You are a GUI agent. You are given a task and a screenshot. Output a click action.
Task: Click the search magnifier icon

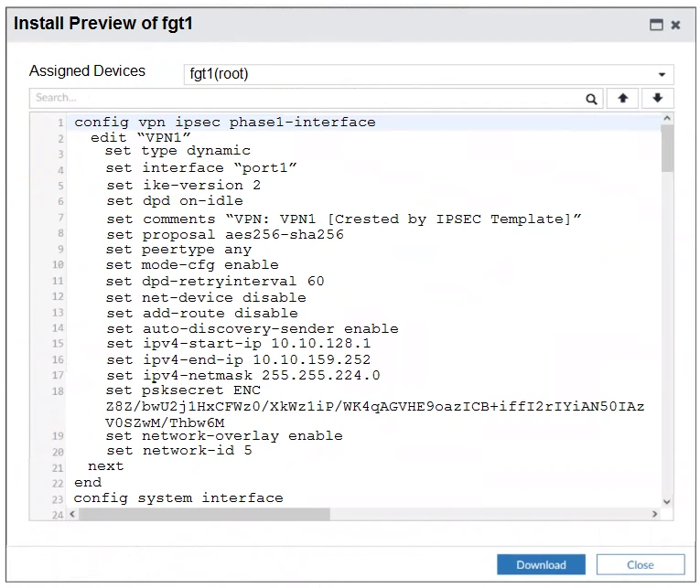(x=592, y=99)
